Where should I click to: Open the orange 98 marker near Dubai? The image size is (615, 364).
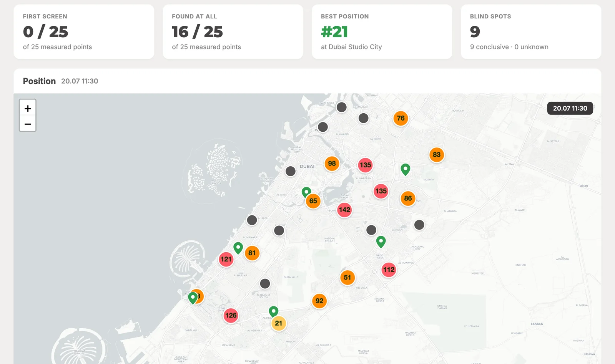pos(332,164)
